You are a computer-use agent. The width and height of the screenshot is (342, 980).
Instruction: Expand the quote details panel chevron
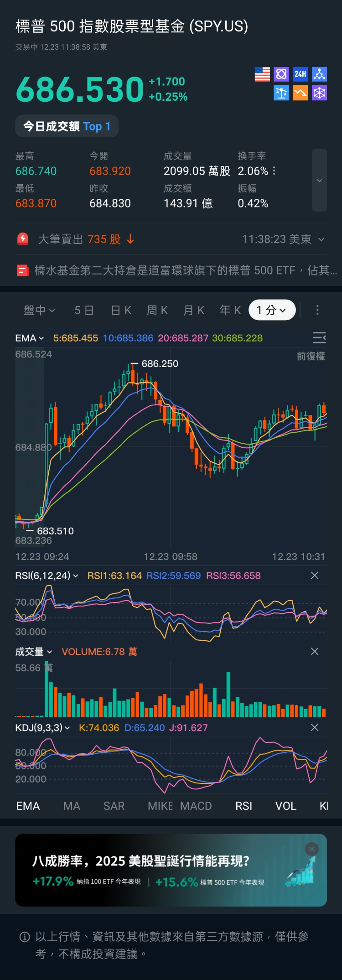point(319,180)
